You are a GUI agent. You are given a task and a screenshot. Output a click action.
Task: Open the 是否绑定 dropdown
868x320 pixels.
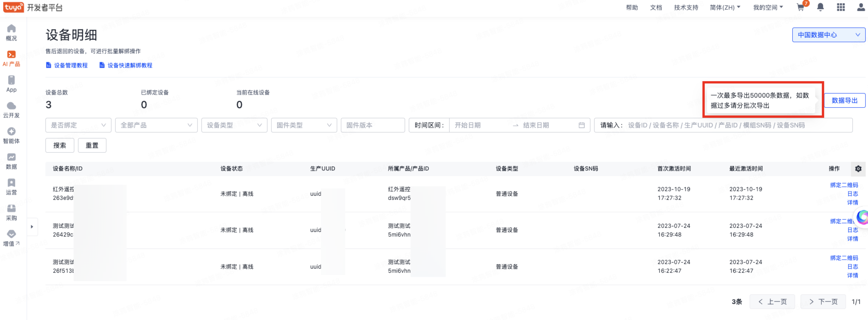[x=78, y=125]
